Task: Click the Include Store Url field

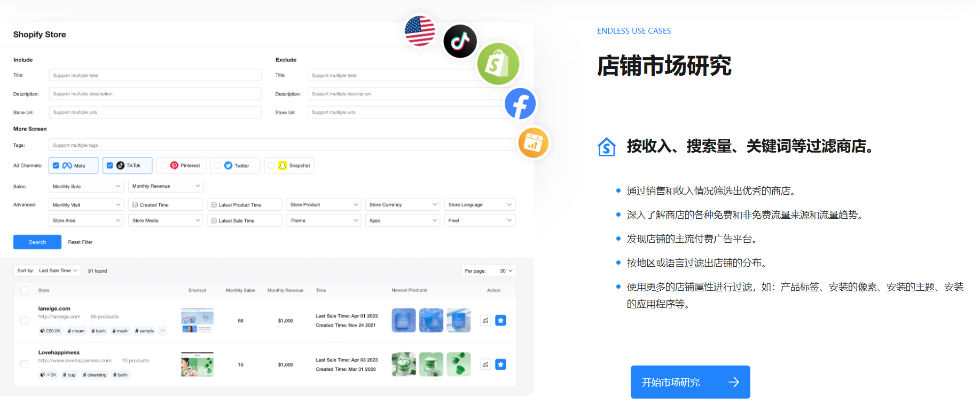Action: [x=155, y=112]
